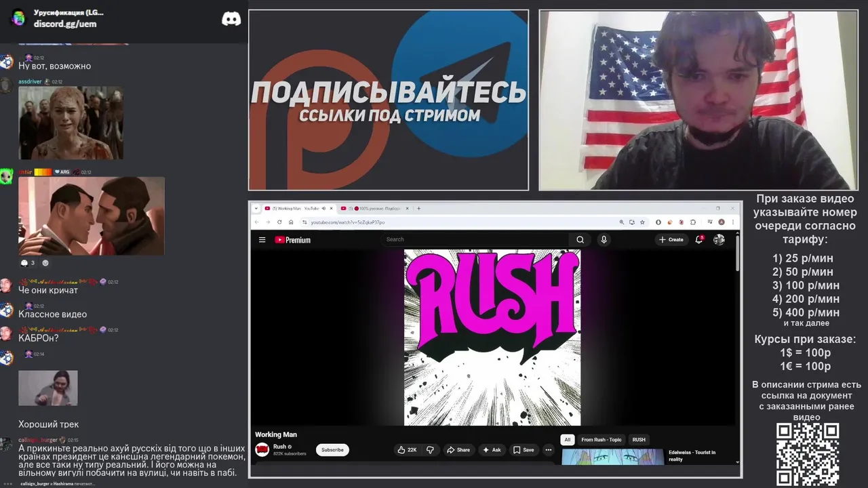
Task: Open more actions three-dot menu under video
Action: coord(549,450)
